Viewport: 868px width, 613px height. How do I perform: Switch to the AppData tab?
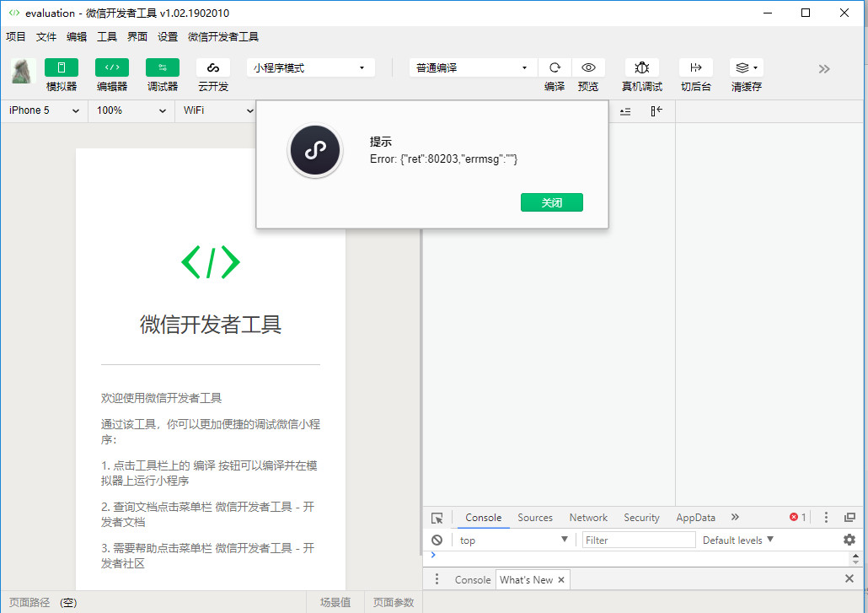[x=695, y=518]
